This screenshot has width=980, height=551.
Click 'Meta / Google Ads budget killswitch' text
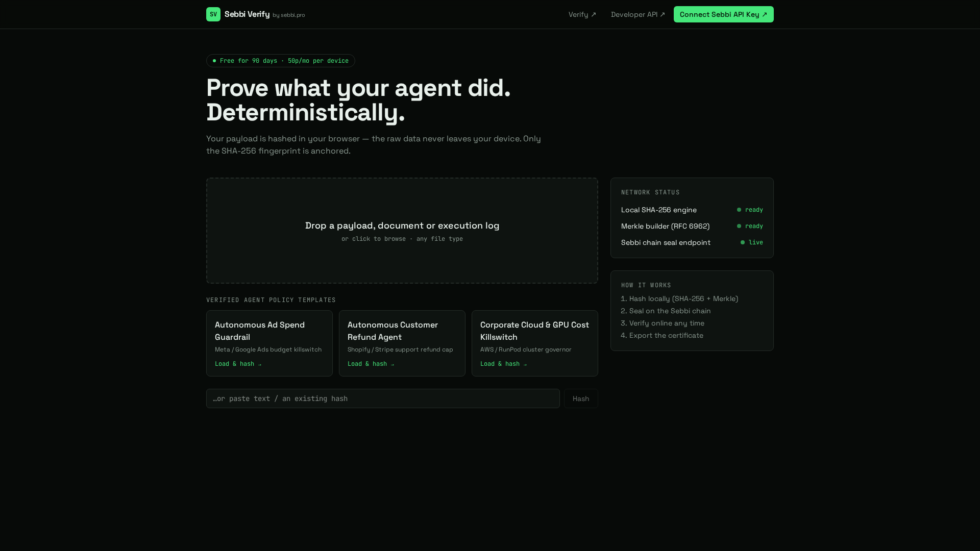pyautogui.click(x=268, y=349)
